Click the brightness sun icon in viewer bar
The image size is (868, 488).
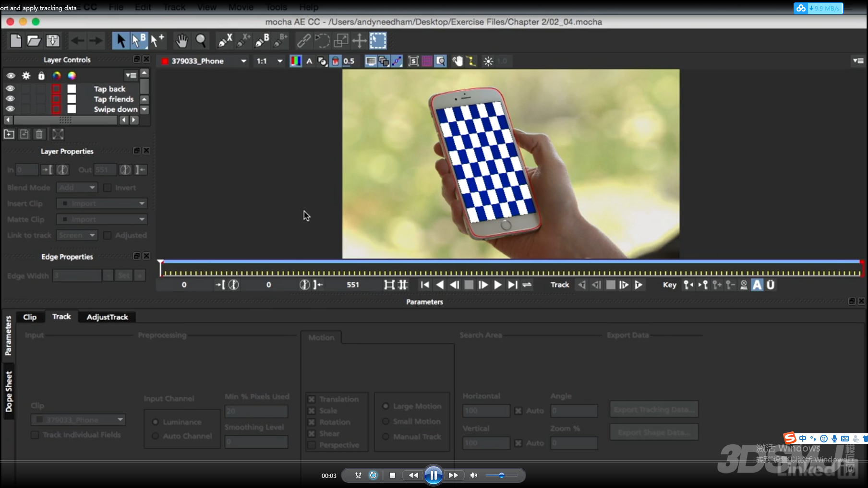(x=488, y=61)
